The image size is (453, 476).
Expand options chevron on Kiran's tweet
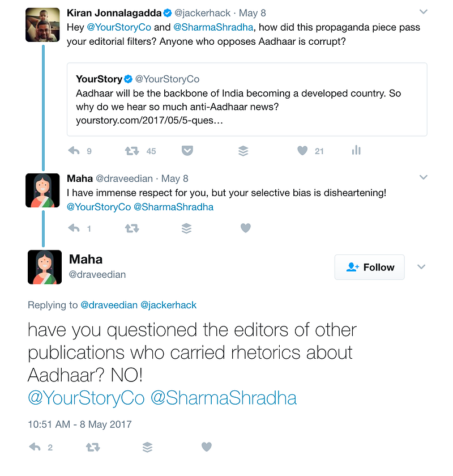[423, 12]
